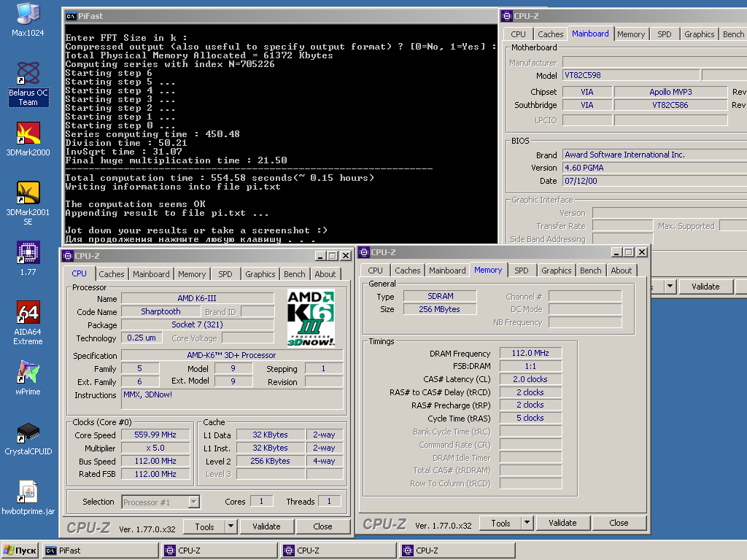Open About tab in CPU-Z processor window
The width and height of the screenshot is (747, 560).
325,274
